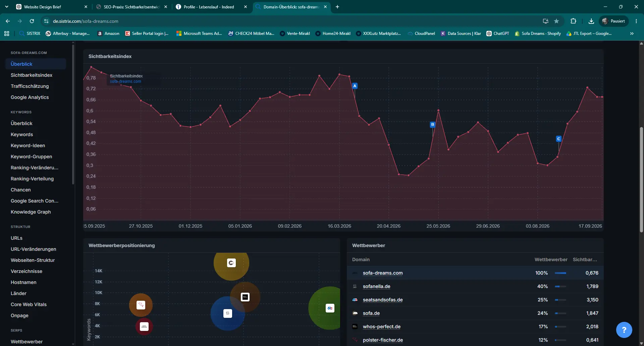
Task: Click the page vertical scrollbar
Action: (641, 179)
